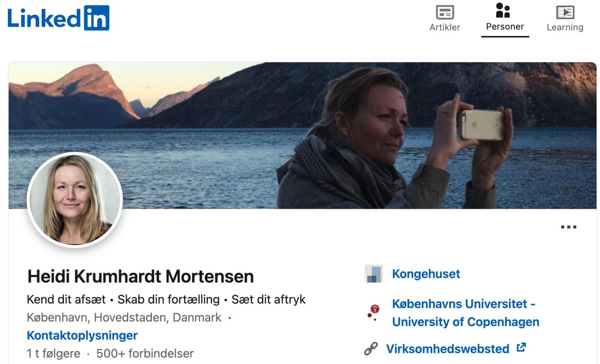Switch to the Artikler tab
The height and width of the screenshot is (364, 600).
(445, 27)
